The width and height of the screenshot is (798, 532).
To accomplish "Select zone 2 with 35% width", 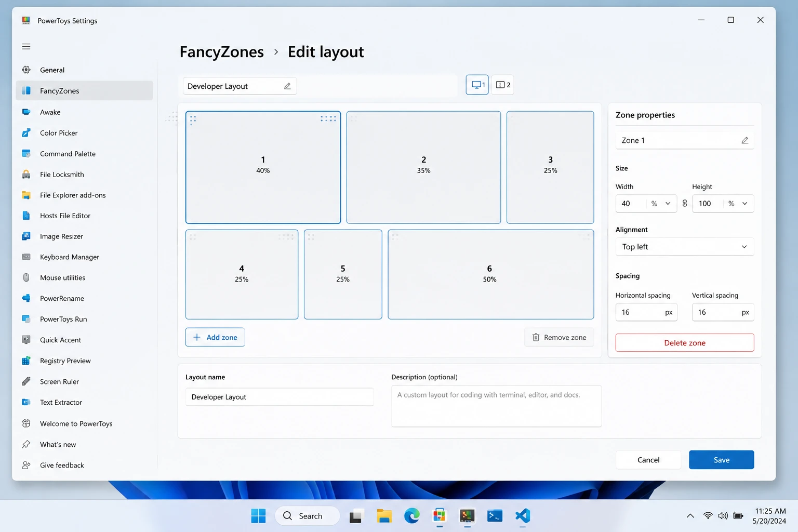I will click(423, 167).
